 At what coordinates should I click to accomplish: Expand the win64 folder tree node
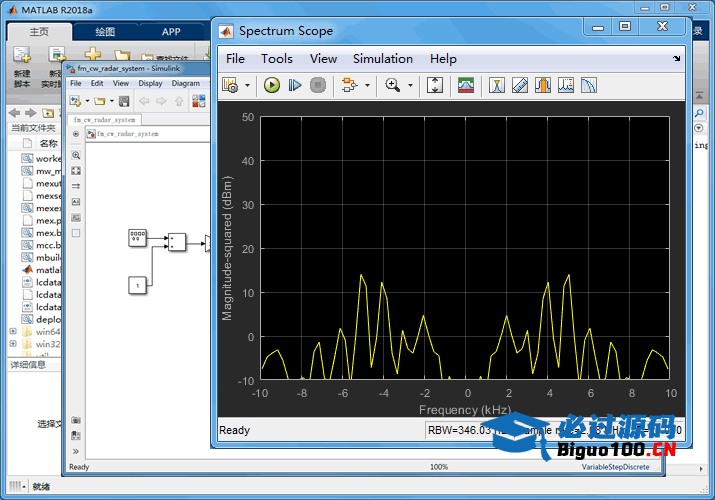[x=12, y=331]
